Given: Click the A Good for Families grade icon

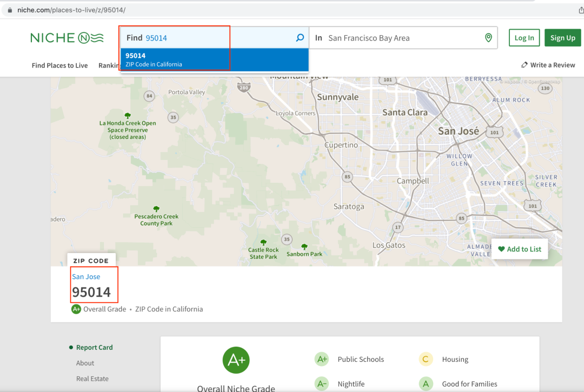Looking at the screenshot, I should [426, 384].
